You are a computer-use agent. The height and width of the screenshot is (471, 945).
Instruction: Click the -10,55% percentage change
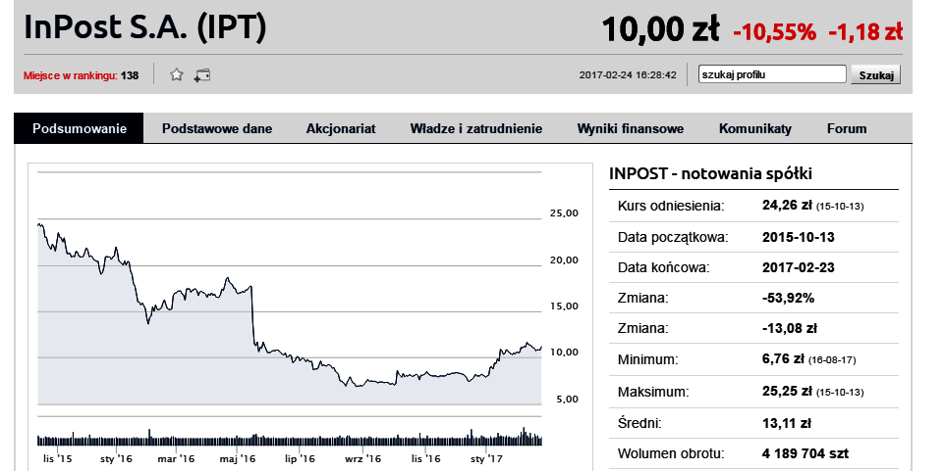click(x=774, y=31)
